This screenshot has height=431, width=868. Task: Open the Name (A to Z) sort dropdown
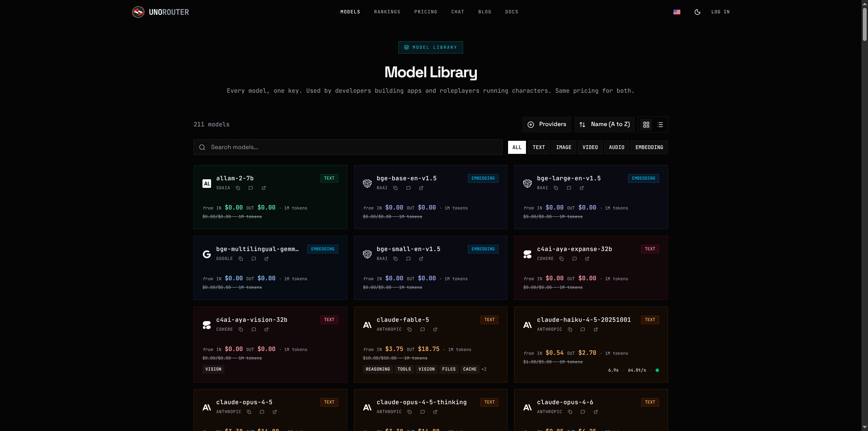(x=605, y=124)
